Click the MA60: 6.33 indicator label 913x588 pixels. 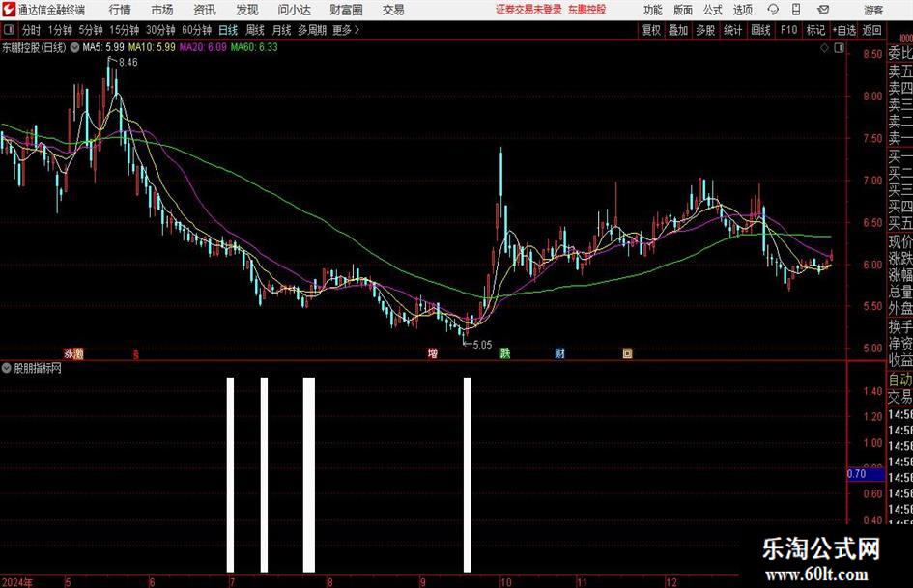pyautogui.click(x=254, y=47)
